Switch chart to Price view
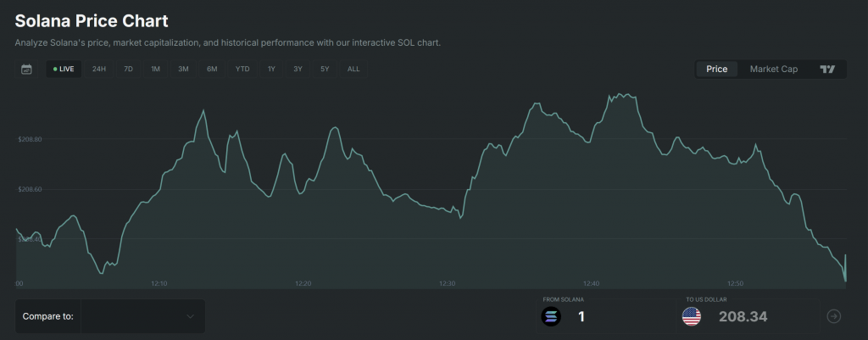The image size is (868, 340). point(716,69)
